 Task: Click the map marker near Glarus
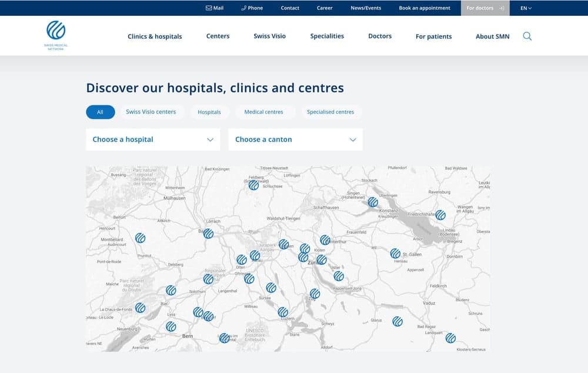coord(397,321)
